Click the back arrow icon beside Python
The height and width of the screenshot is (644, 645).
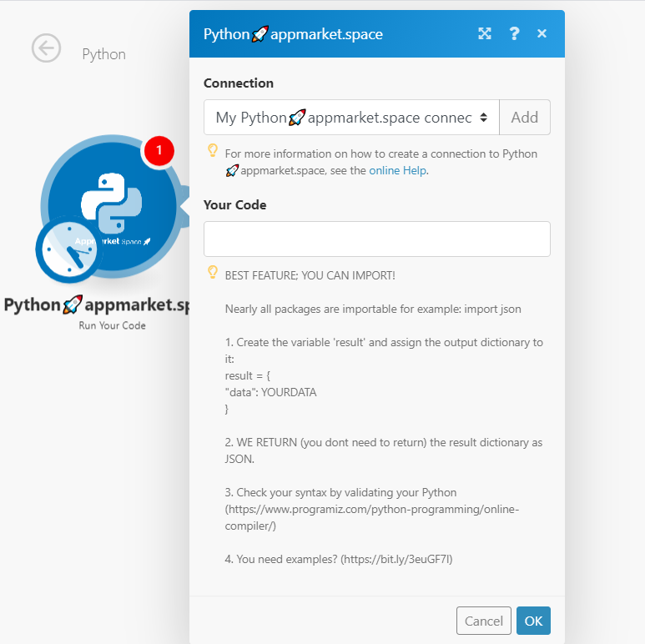click(46, 48)
